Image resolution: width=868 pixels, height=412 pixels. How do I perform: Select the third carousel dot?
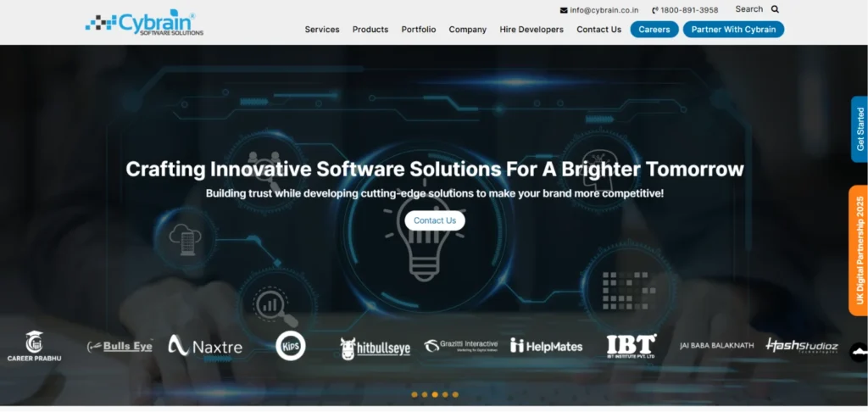435,395
